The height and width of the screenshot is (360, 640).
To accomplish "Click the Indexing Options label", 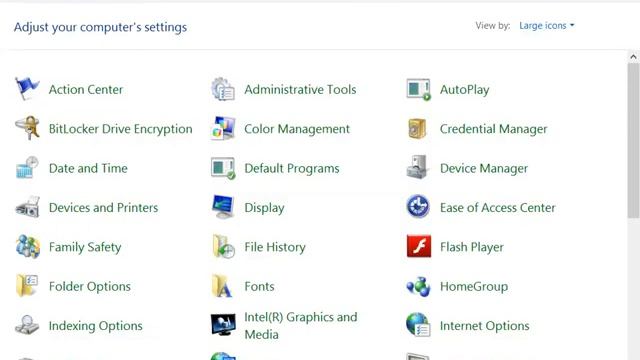I will click(x=96, y=326).
